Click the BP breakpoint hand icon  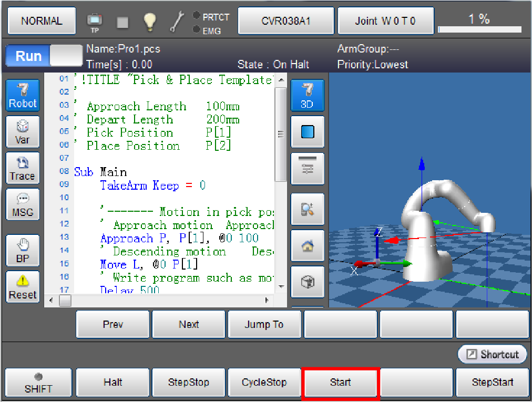pyautogui.click(x=23, y=250)
